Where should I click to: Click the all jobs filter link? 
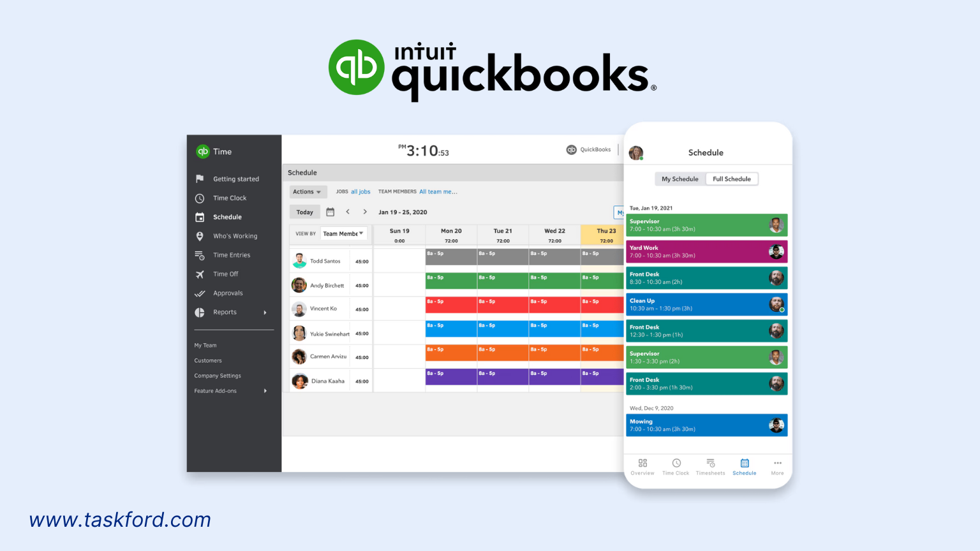(x=360, y=192)
